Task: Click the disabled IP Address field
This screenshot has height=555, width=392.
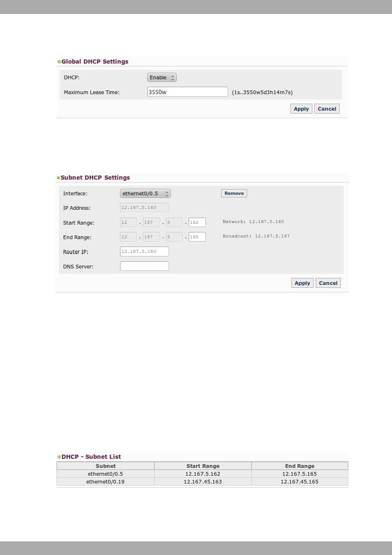Action: (x=144, y=207)
